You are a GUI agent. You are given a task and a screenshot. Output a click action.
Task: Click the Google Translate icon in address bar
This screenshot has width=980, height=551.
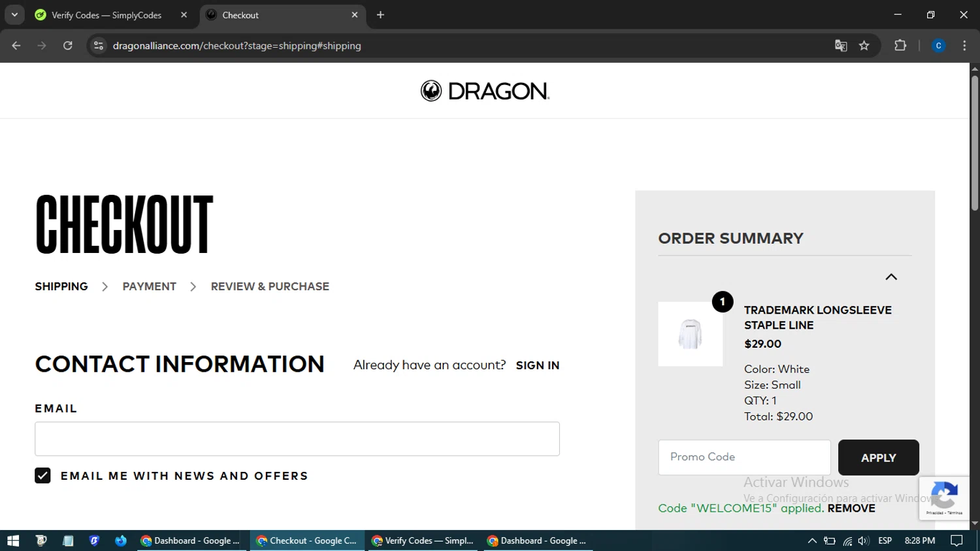(841, 46)
